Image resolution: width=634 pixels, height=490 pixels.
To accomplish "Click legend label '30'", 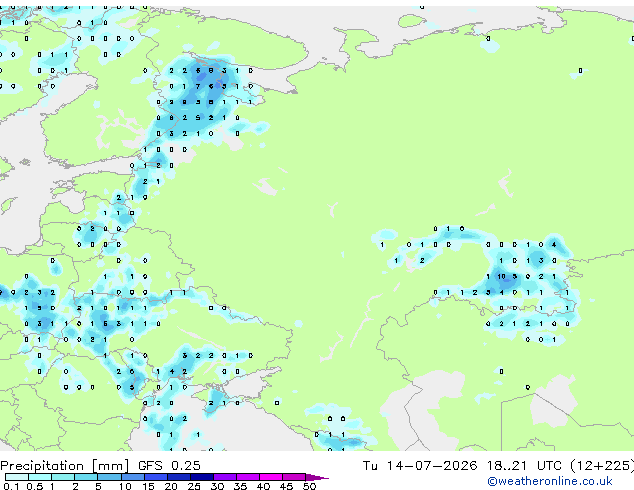I will coord(217,486).
